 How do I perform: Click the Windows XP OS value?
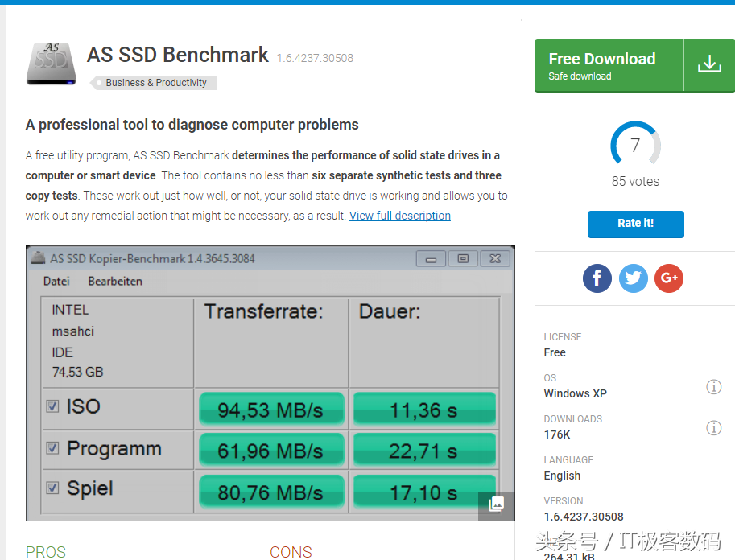[x=575, y=393]
